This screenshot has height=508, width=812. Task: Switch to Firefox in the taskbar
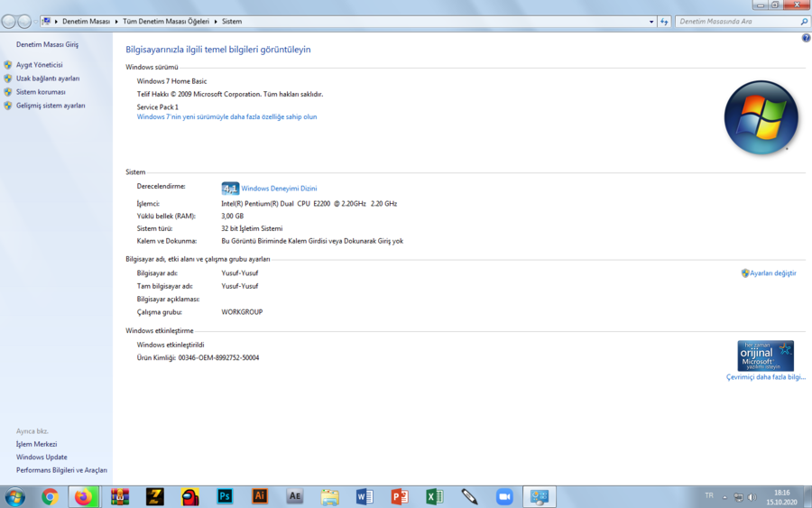coord(83,497)
